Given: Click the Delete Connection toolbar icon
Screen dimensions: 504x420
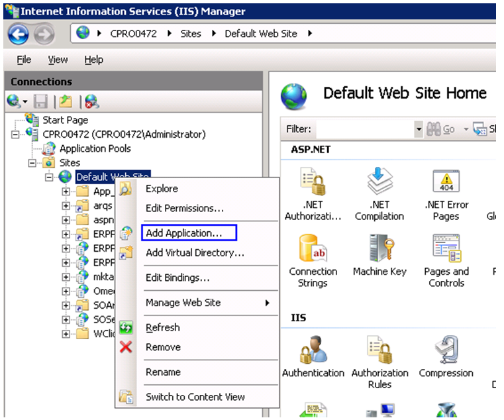Looking at the screenshot, I should tap(92, 101).
